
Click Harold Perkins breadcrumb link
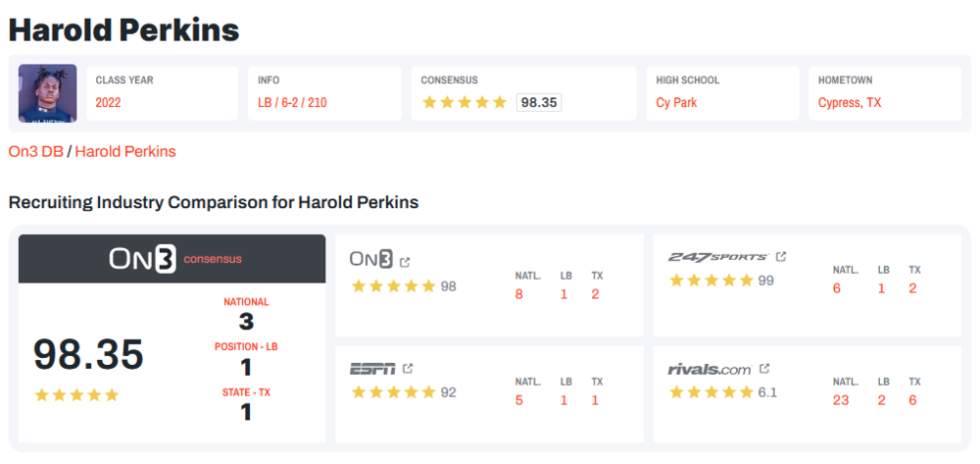click(x=125, y=151)
